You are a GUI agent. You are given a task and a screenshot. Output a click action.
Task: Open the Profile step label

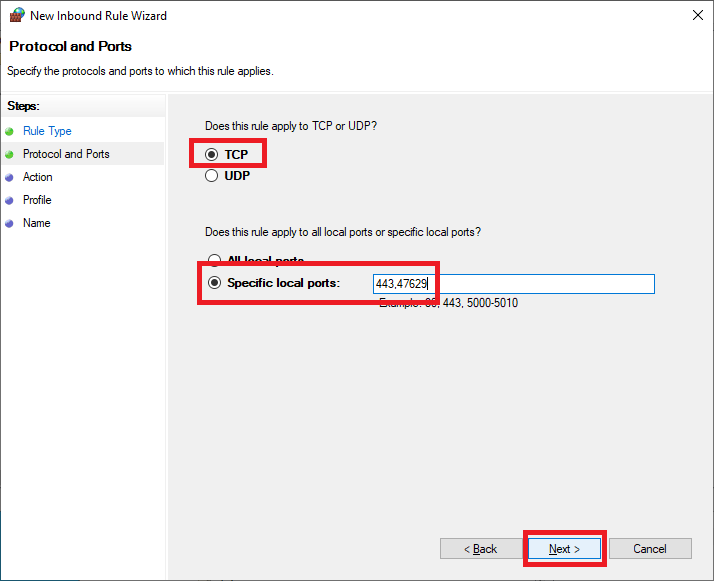coord(37,200)
